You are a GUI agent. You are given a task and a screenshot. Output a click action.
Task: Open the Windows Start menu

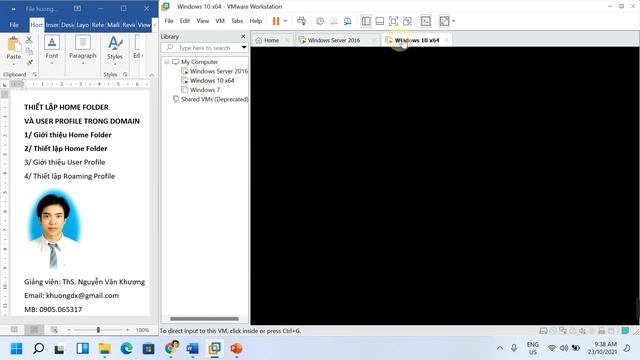tap(17, 349)
